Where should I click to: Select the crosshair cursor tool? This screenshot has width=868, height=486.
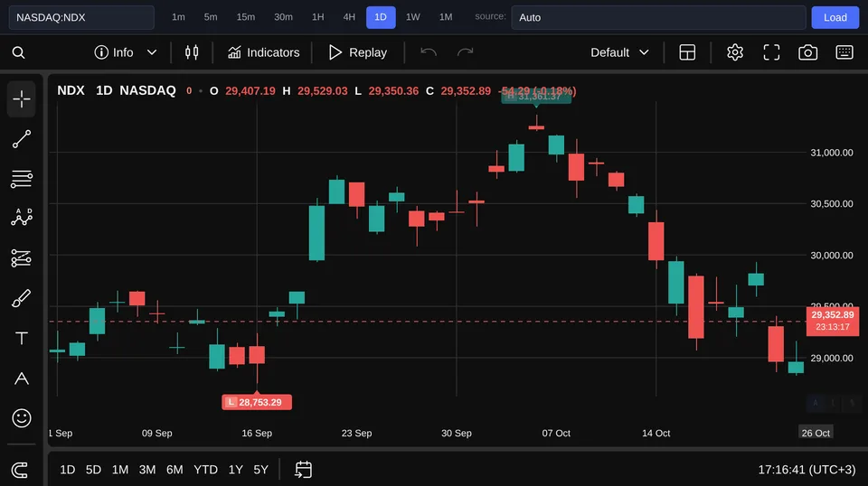pyautogui.click(x=22, y=99)
